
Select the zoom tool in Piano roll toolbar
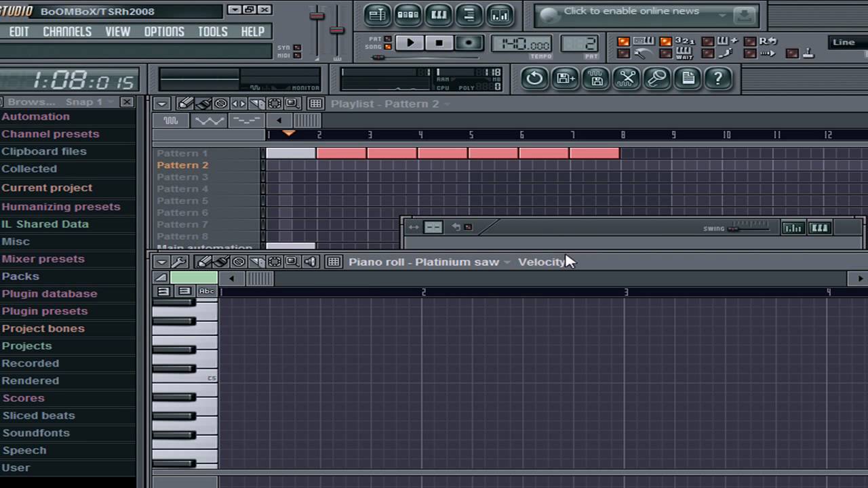pos(292,262)
